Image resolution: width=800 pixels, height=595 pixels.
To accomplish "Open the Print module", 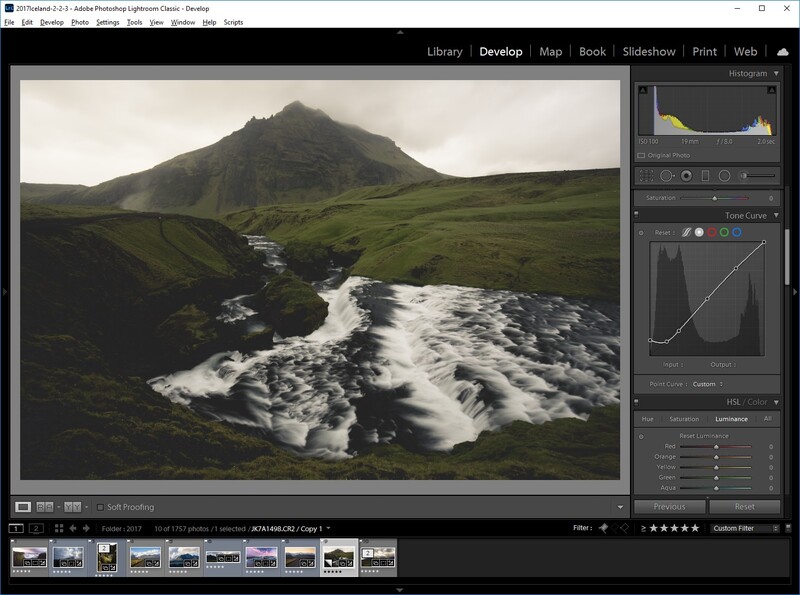I will pyautogui.click(x=704, y=52).
